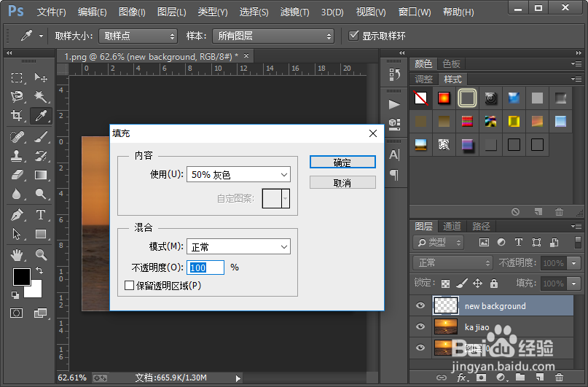Select the Dodge tool
588x387 pixels.
tap(41, 194)
